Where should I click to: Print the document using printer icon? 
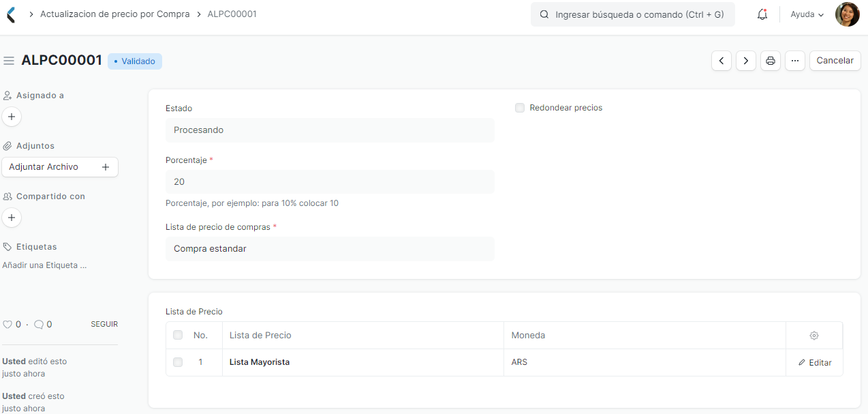[x=770, y=61]
